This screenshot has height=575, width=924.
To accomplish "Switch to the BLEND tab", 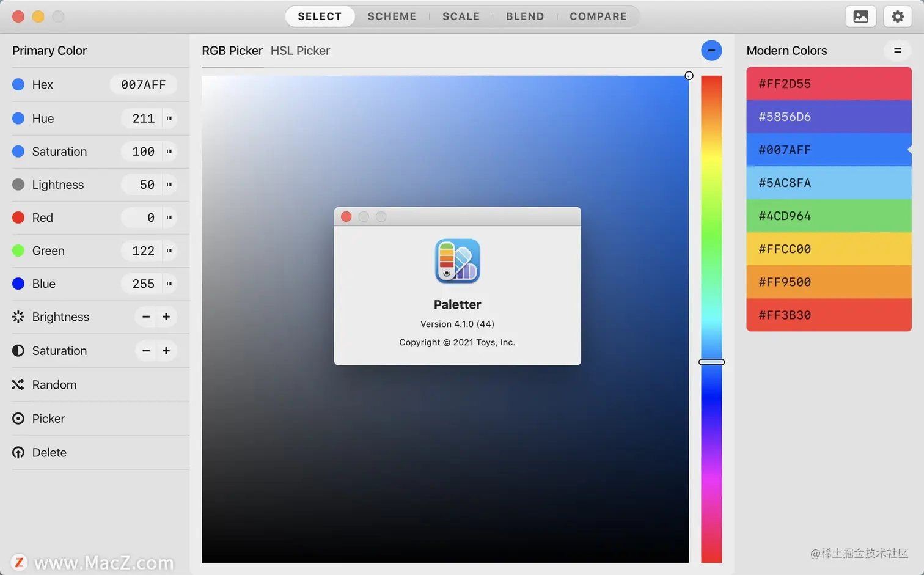I will point(525,16).
